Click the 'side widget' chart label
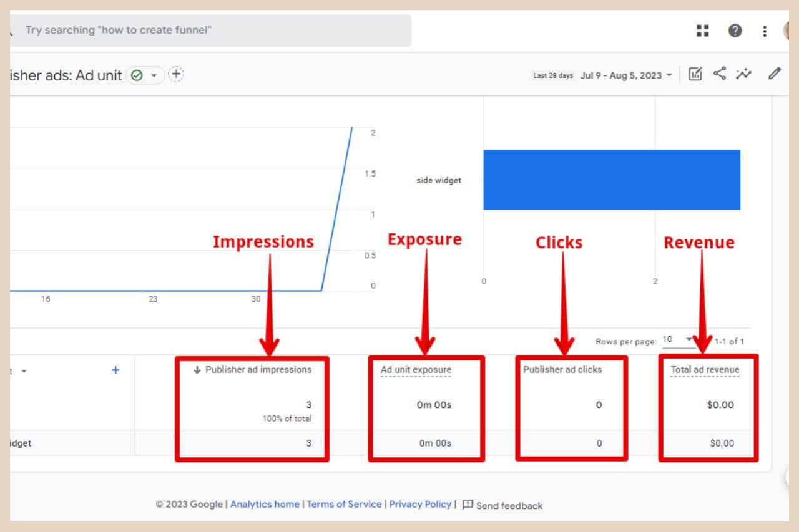Screen dimensions: 799x532 click(x=439, y=180)
